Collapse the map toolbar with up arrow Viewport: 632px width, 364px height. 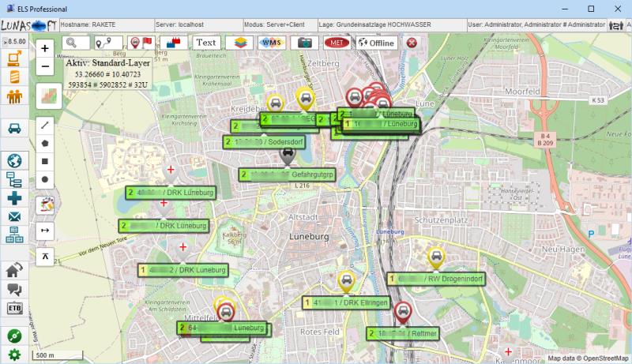[x=45, y=257]
